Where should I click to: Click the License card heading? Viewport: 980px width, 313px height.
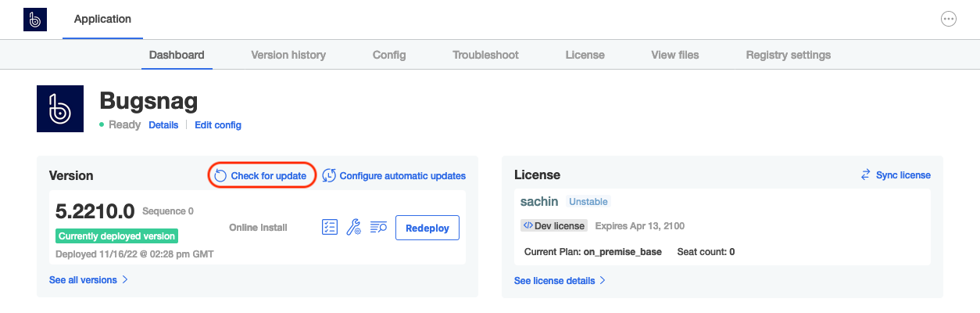coord(537,175)
